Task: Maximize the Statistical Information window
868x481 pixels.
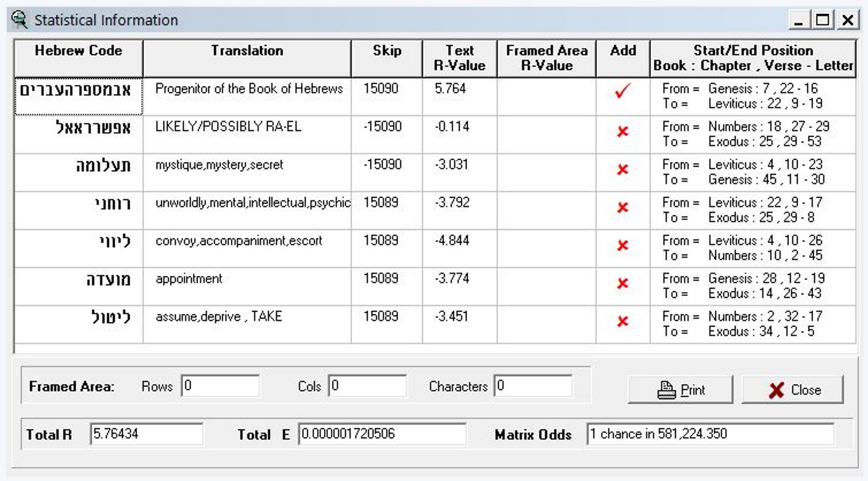Action: 823,20
